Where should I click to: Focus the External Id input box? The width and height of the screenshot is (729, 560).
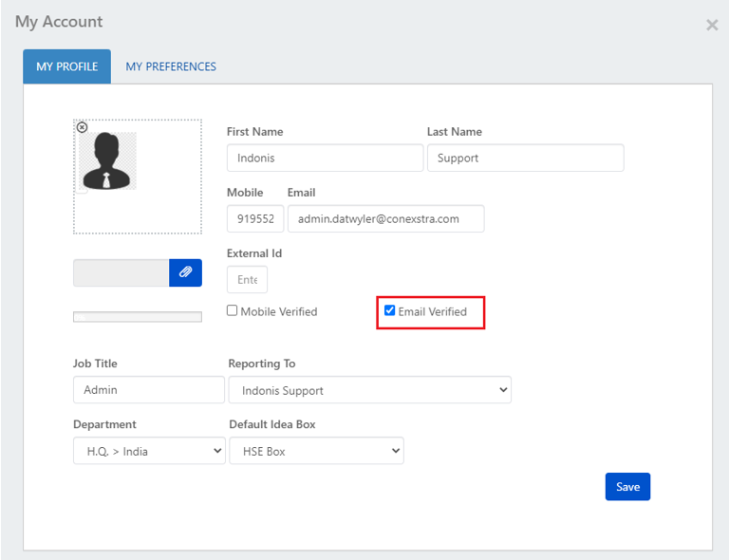pos(247,279)
